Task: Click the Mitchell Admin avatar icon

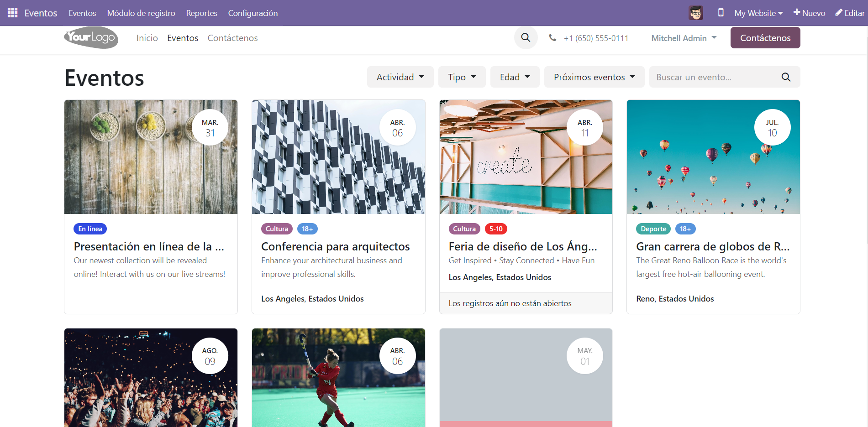Action: coord(696,13)
